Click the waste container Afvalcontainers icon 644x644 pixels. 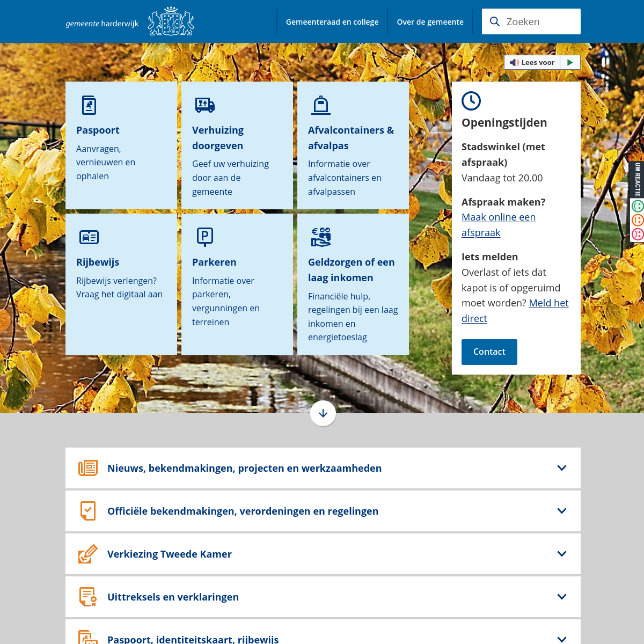click(x=321, y=105)
